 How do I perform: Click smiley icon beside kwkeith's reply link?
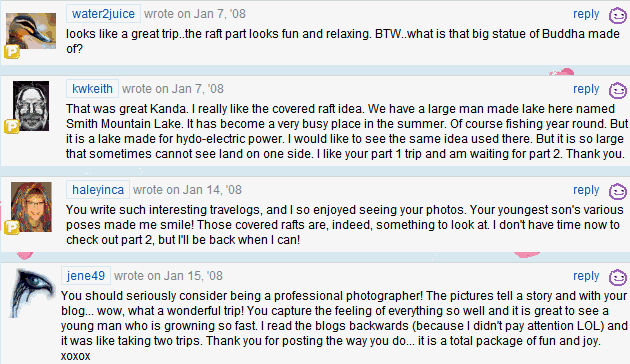point(618,90)
